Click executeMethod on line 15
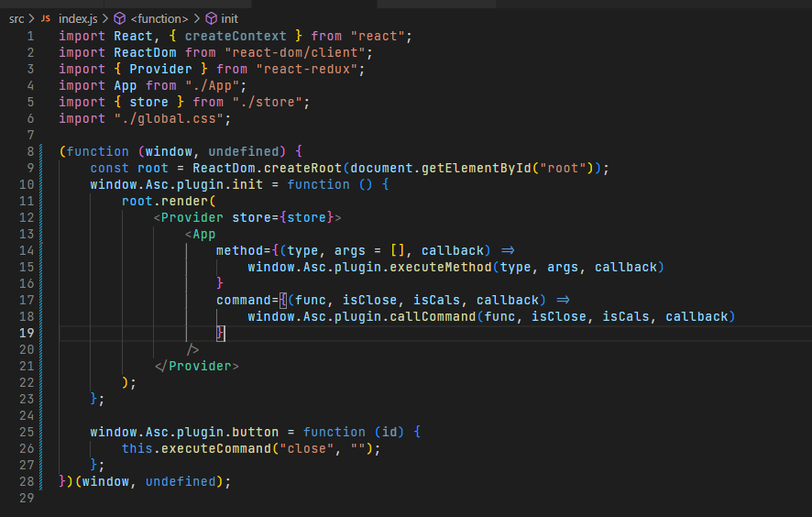The width and height of the screenshot is (812, 517). pos(441,268)
